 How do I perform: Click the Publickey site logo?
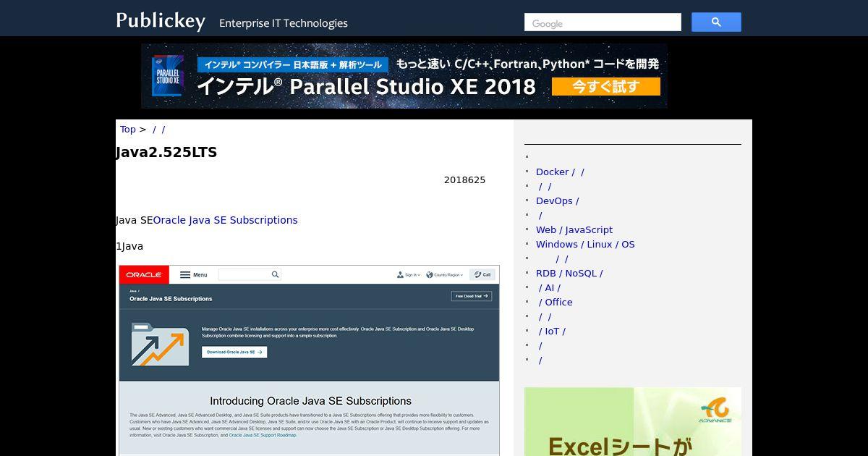(x=161, y=20)
